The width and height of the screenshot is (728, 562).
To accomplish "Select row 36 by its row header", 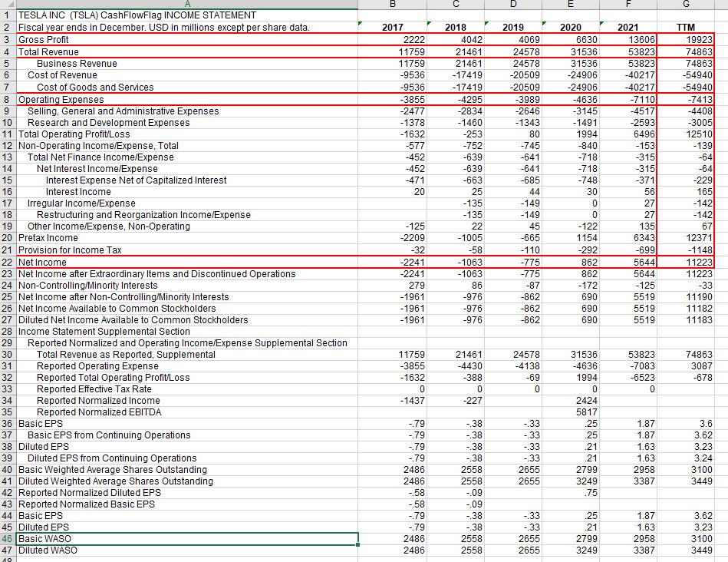I will (7, 424).
